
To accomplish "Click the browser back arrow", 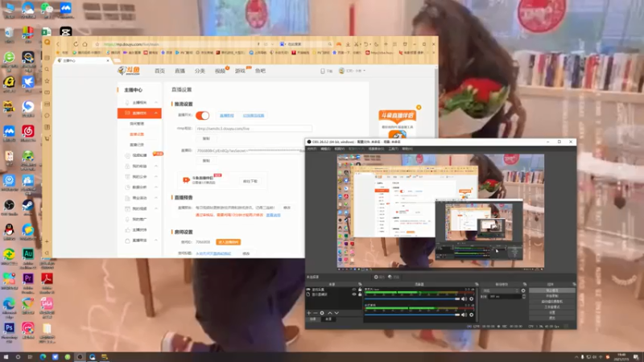I will pos(58,44).
